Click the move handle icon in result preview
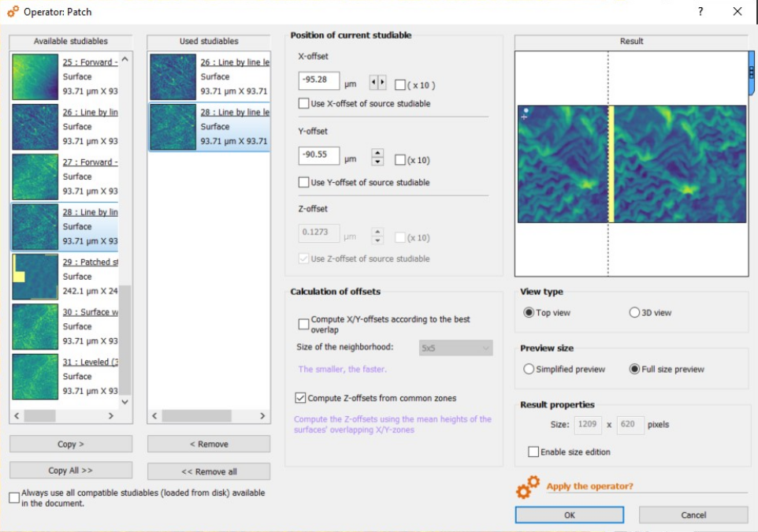Screen dimensions: 758x532 (x=525, y=113)
